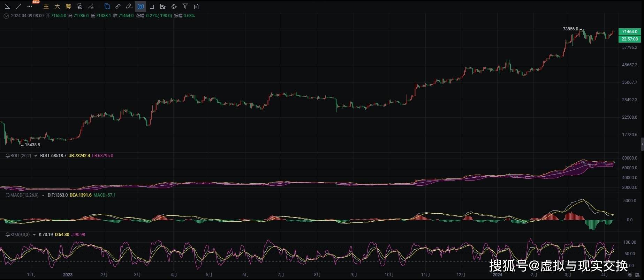The width and height of the screenshot is (644, 280).
Task: Click the date 2024-04-09 08:00 text
Action: [27, 16]
